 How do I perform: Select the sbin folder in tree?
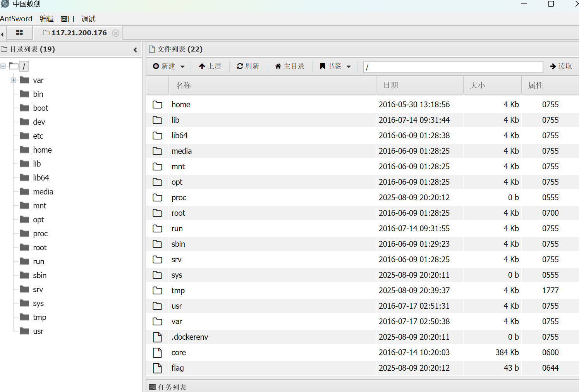pyautogui.click(x=40, y=275)
